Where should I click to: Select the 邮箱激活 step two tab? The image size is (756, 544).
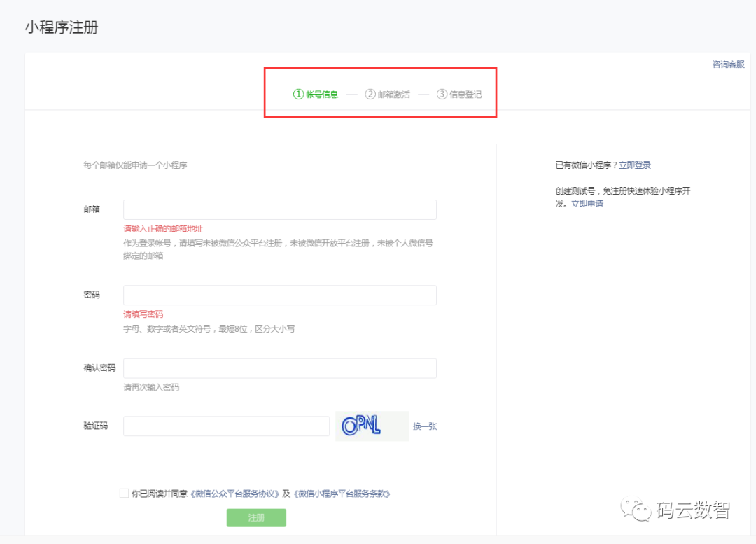tap(388, 95)
